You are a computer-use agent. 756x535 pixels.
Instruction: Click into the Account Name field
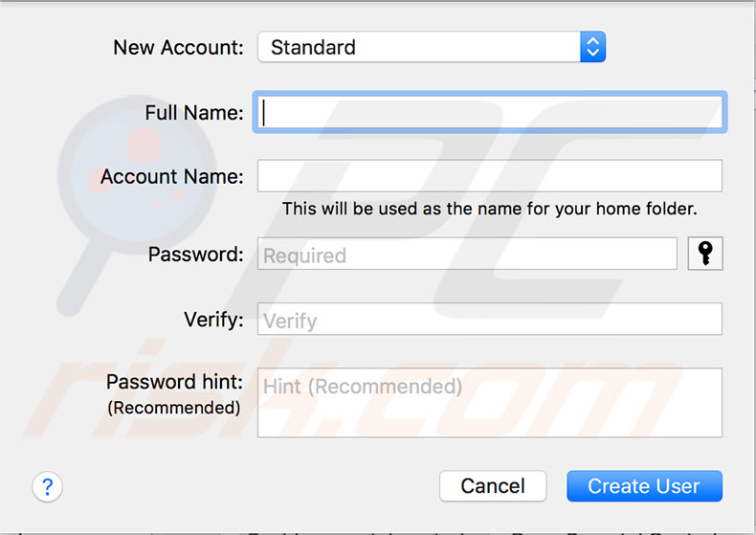click(x=489, y=176)
